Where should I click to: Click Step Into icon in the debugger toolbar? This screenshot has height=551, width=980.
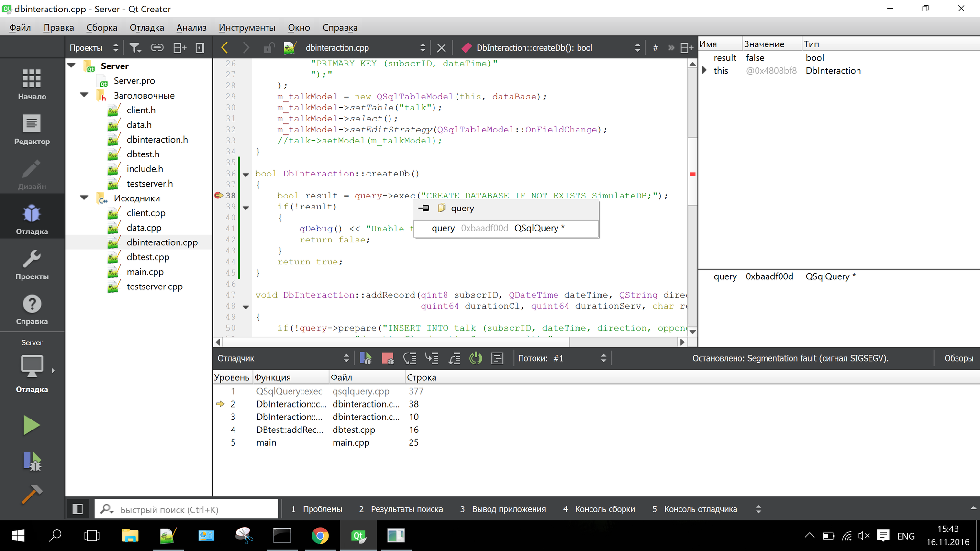click(x=432, y=358)
